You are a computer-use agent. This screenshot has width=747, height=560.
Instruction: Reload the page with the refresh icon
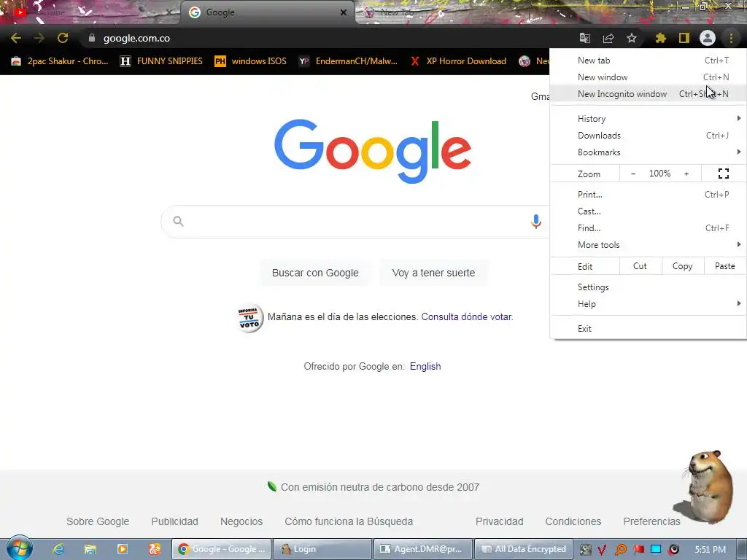63,38
